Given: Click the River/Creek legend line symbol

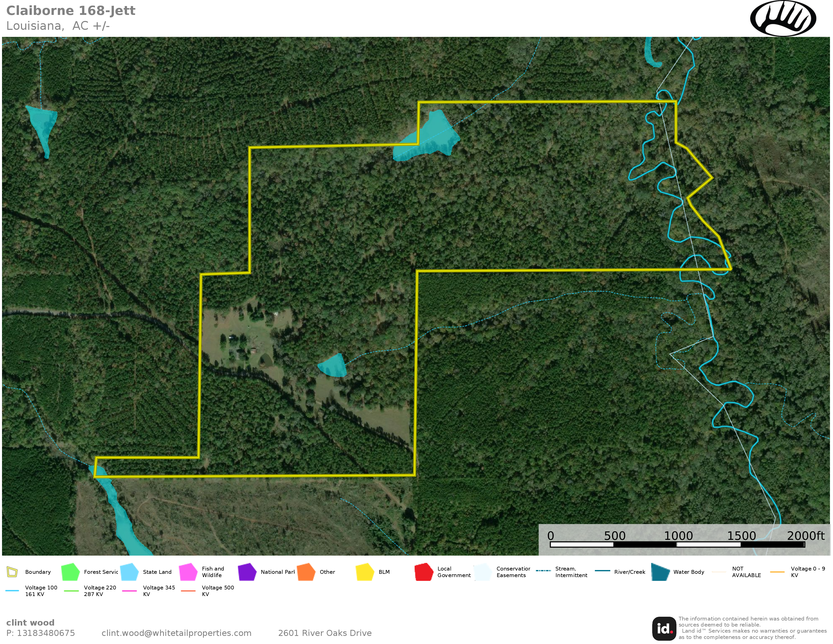Looking at the screenshot, I should click(x=602, y=571).
